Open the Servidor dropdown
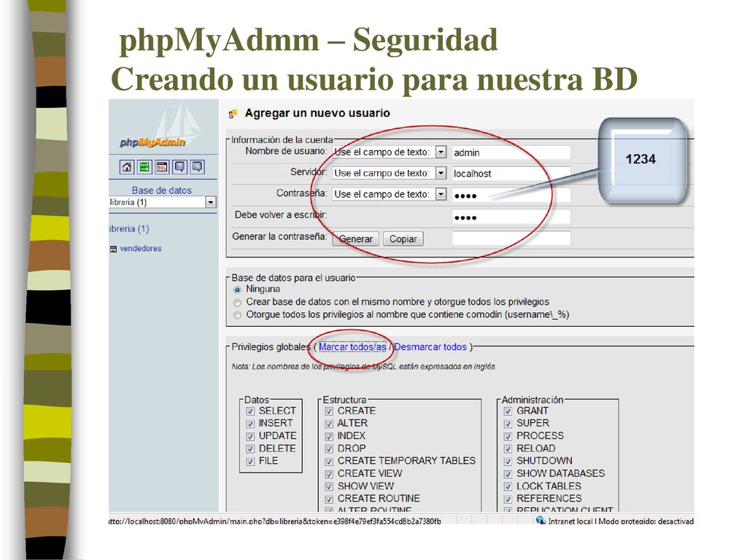 pyautogui.click(x=390, y=173)
